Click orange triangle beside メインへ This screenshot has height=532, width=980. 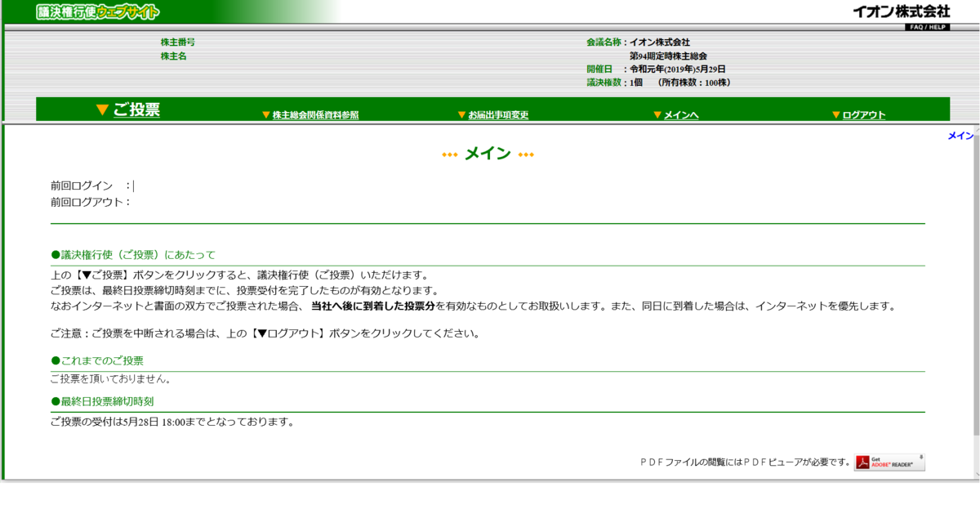(x=657, y=115)
